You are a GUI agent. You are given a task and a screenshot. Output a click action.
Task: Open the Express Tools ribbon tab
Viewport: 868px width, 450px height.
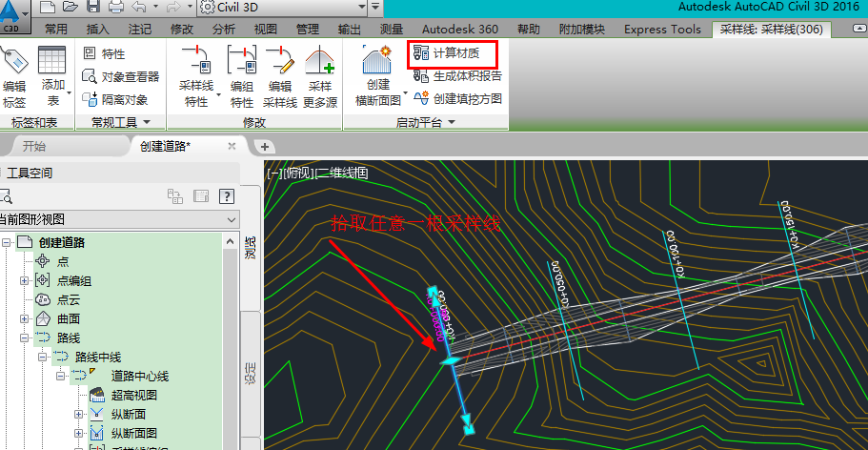(662, 30)
